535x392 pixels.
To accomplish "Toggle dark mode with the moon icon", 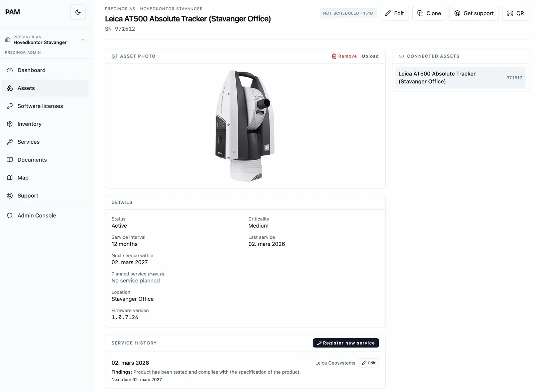I will pyautogui.click(x=78, y=12).
